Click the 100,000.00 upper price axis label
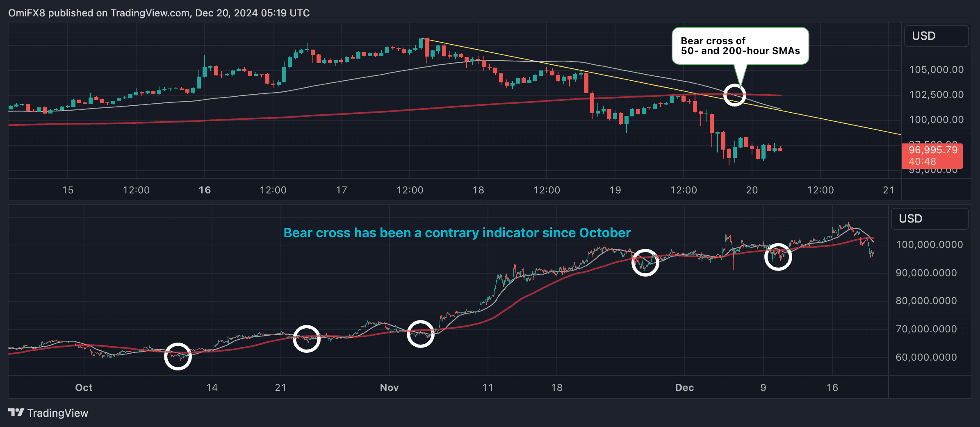 (936, 120)
